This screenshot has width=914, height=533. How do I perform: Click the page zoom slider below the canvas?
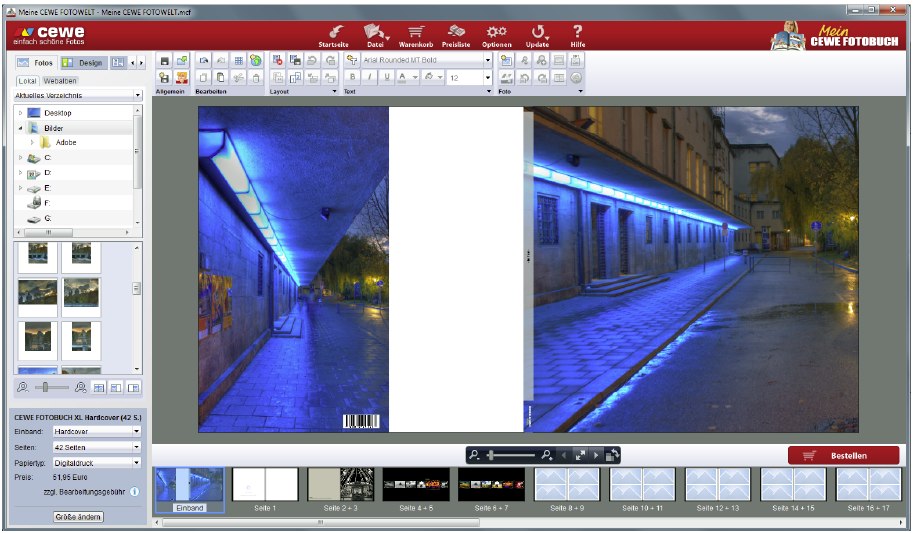[x=510, y=455]
